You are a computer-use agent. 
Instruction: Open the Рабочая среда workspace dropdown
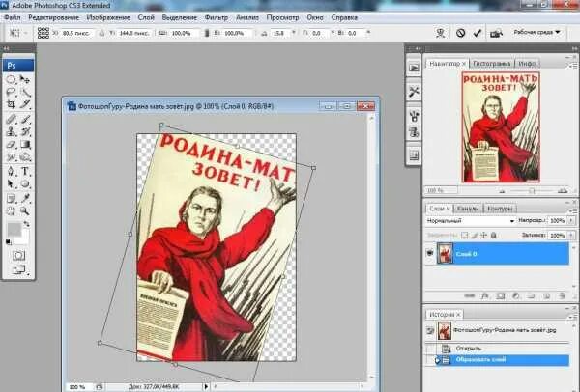click(x=536, y=32)
